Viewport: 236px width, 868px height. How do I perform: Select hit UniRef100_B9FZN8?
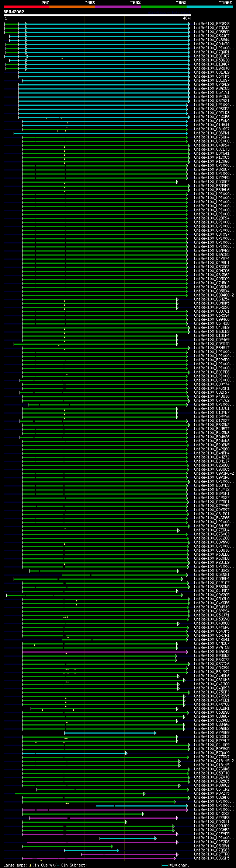click(212, 96)
